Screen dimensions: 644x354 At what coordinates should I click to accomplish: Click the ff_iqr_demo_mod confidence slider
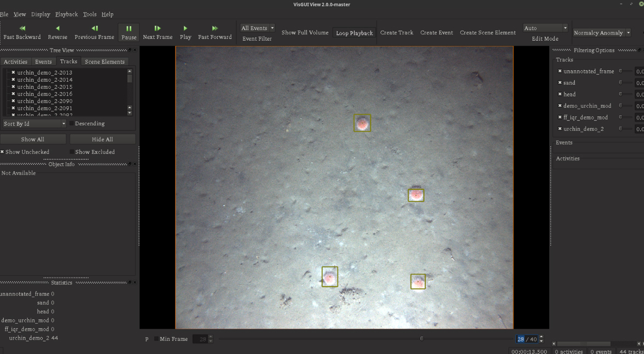(626, 117)
